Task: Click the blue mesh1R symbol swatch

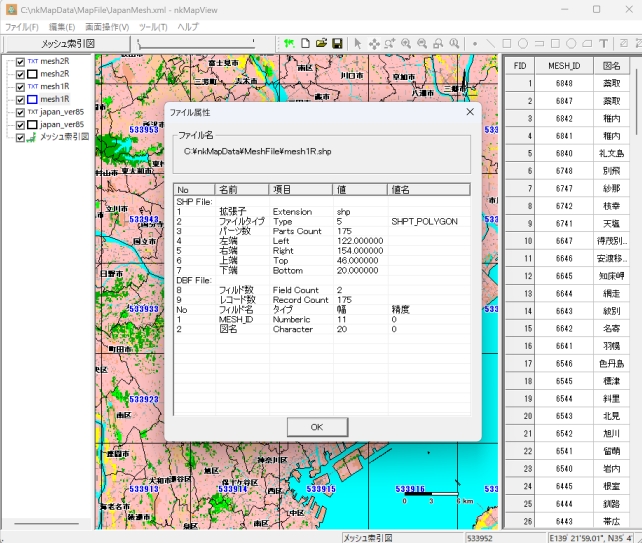Action: (x=33, y=100)
